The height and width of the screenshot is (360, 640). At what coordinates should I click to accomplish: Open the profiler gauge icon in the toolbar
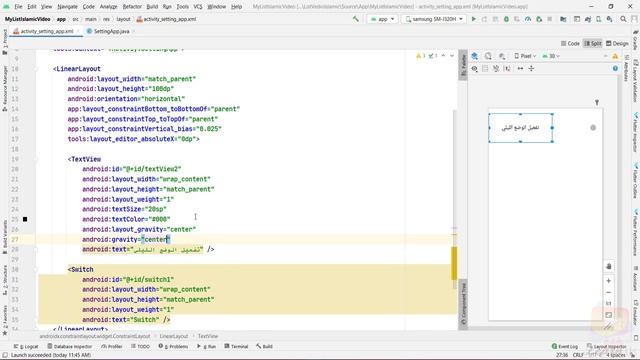528,19
